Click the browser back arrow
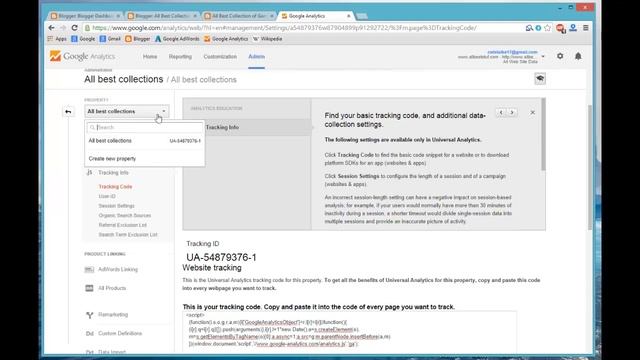The width and height of the screenshot is (640, 360). pos(51,28)
